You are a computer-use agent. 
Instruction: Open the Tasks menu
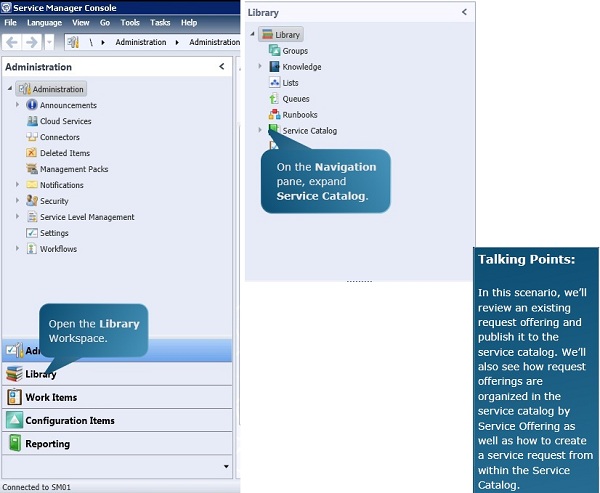[x=160, y=22]
